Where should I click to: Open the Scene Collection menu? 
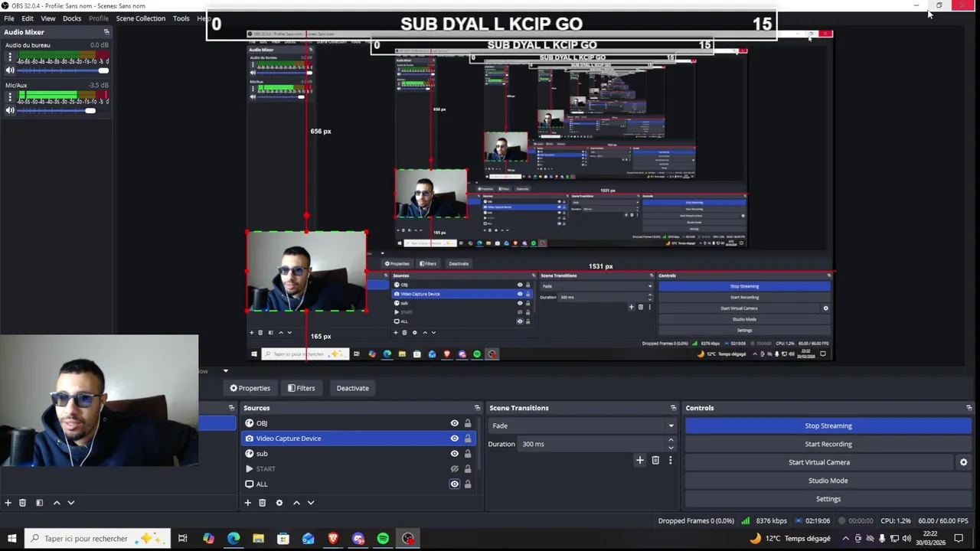coord(140,18)
